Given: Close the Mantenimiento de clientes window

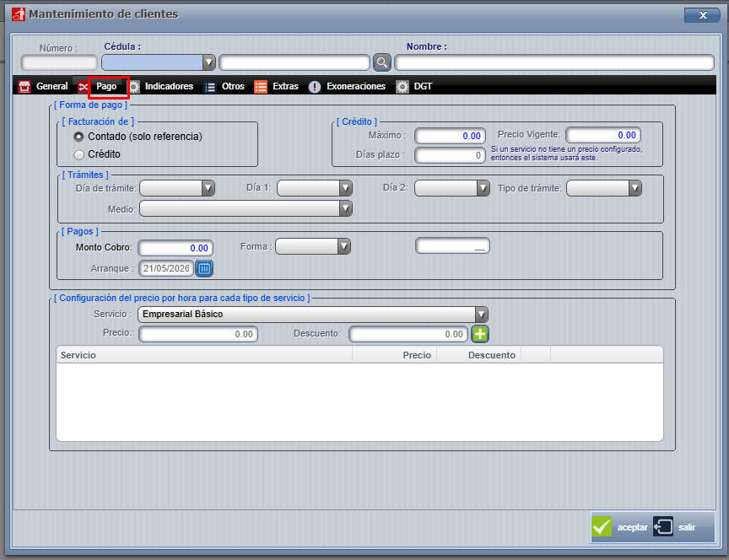Looking at the screenshot, I should [x=703, y=15].
